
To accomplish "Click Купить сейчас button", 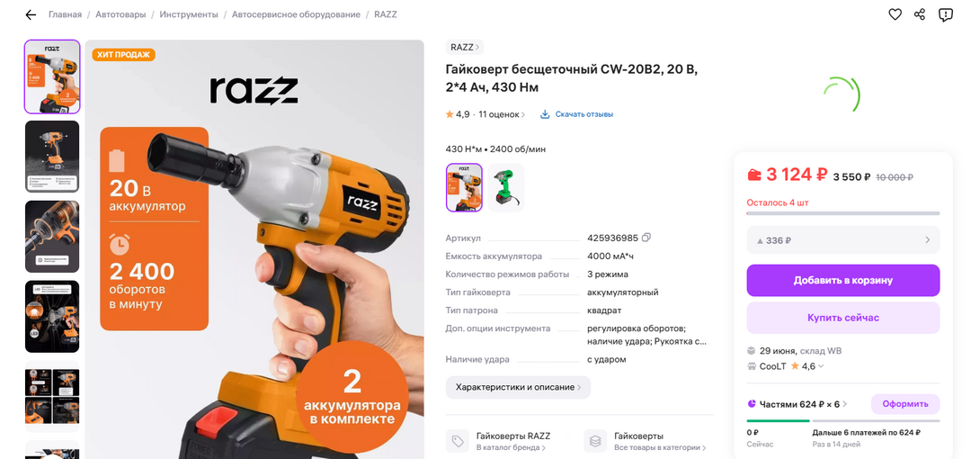I will click(843, 318).
